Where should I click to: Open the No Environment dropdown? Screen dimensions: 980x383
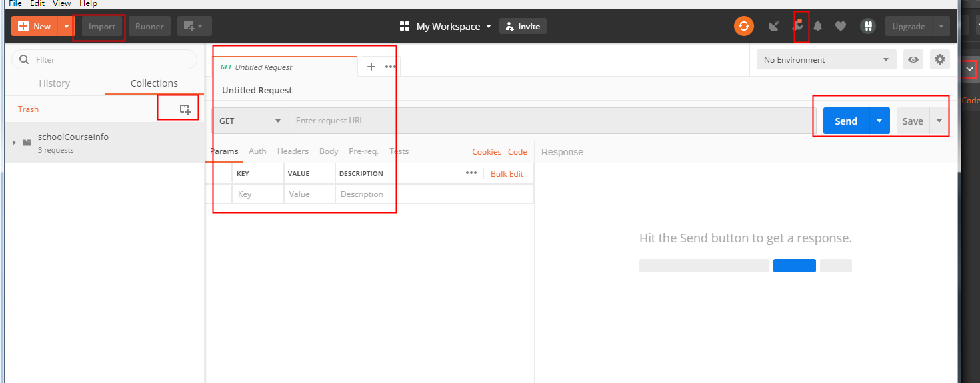pos(826,59)
